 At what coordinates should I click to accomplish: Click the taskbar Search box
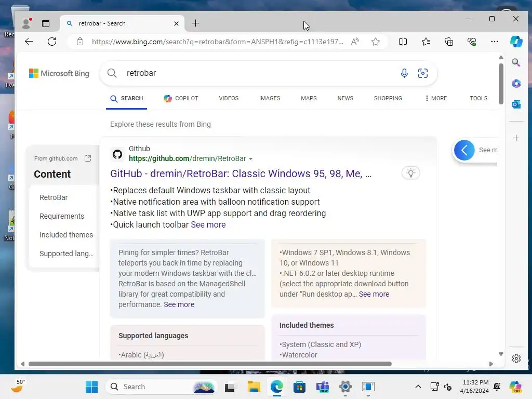(x=162, y=387)
